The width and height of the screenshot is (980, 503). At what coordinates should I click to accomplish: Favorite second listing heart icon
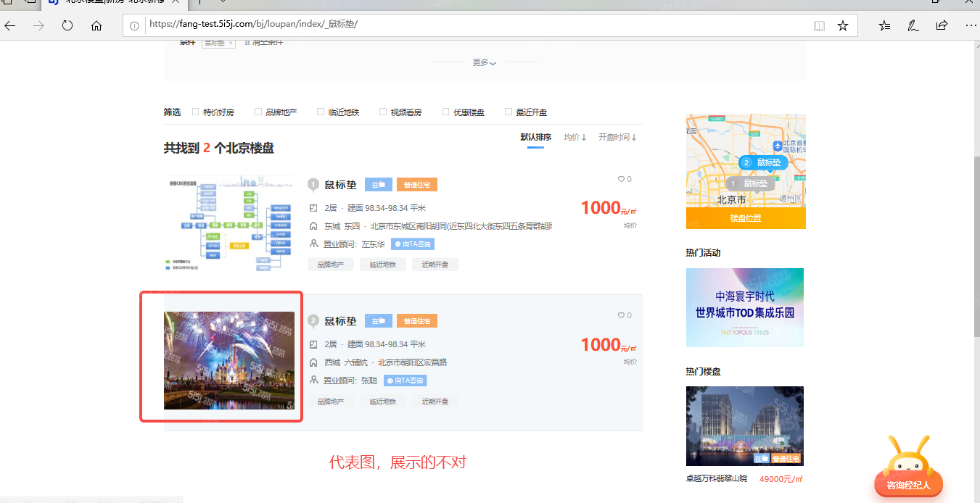point(621,315)
